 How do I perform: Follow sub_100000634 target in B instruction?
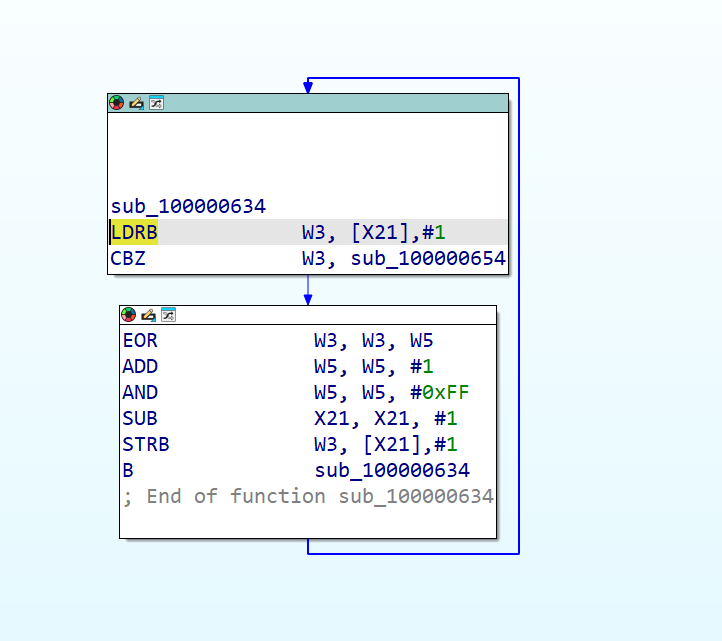[x=392, y=471]
